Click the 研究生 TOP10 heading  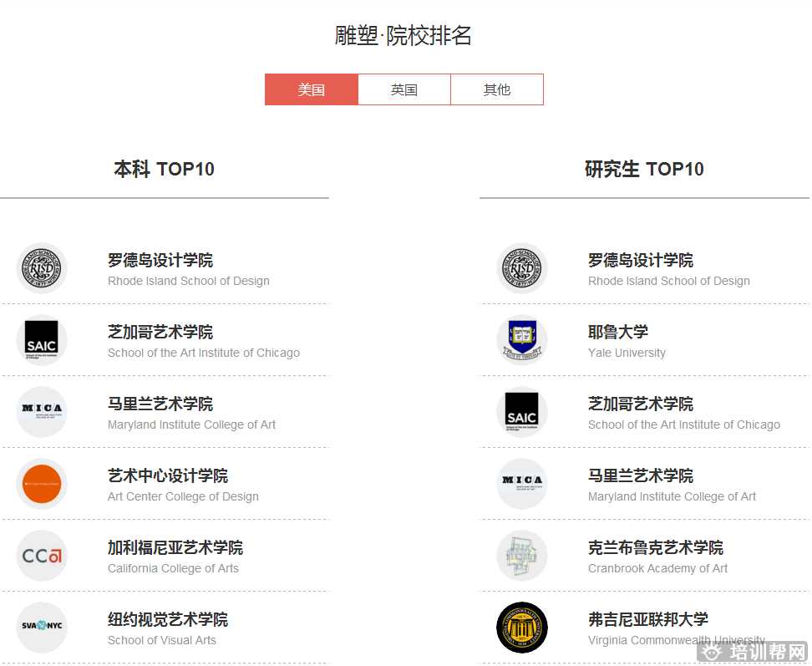pos(644,169)
